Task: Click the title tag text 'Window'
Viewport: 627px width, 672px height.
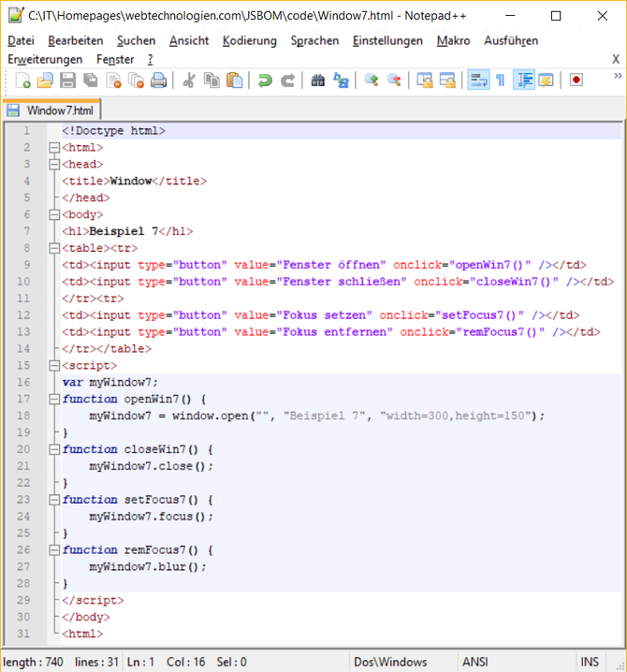Action: coord(131,182)
